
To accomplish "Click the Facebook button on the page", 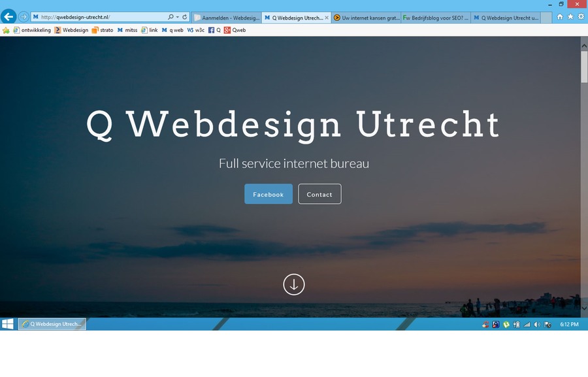I will pos(268,194).
